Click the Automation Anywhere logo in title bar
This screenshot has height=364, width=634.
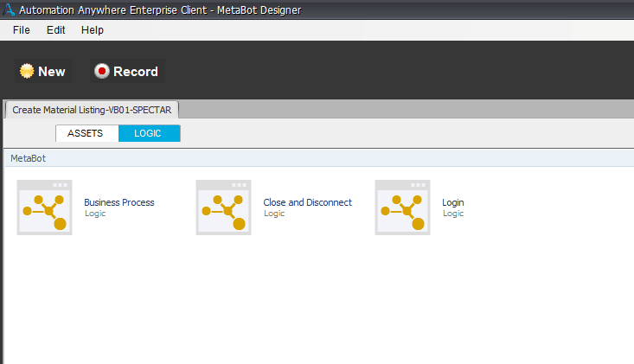[x=9, y=10]
